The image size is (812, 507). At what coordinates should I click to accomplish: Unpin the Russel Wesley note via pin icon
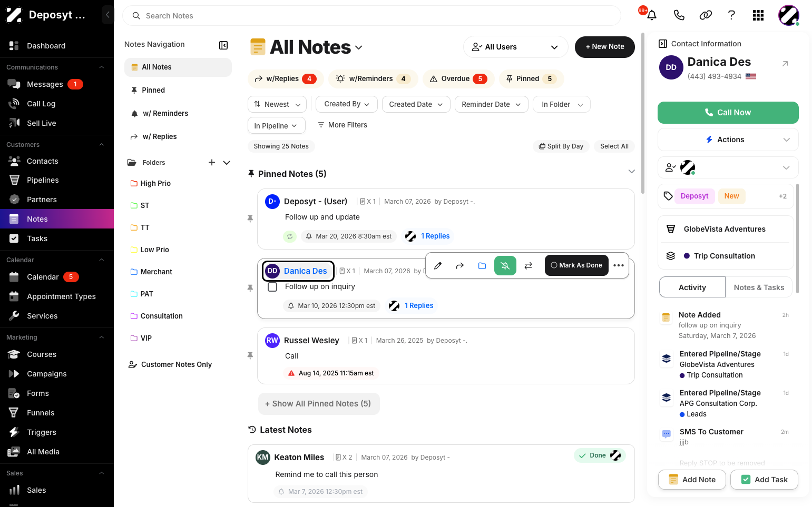pos(250,356)
